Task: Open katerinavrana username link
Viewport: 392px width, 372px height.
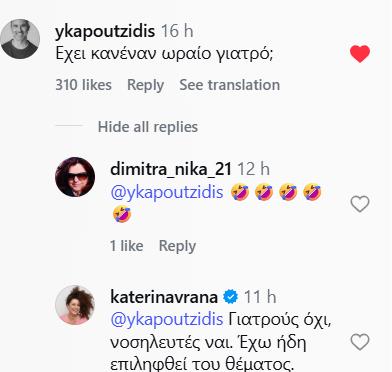Action: tap(164, 297)
